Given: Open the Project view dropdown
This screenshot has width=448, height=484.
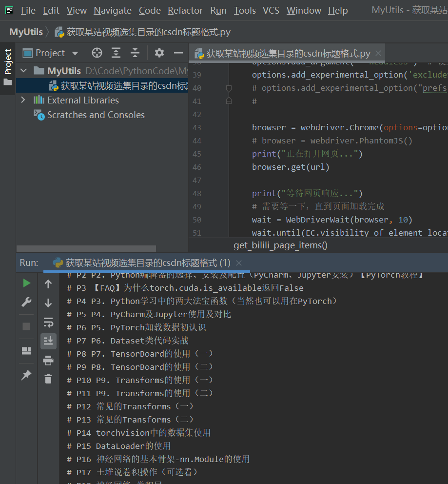Looking at the screenshot, I should point(51,53).
